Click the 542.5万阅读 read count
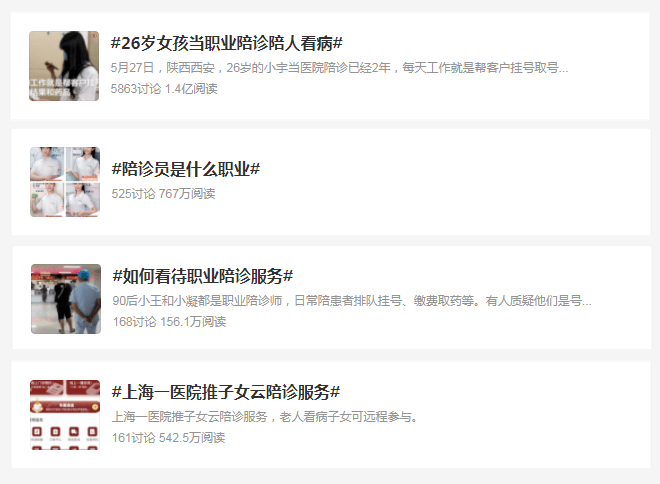660x484 pixels. 192,438
